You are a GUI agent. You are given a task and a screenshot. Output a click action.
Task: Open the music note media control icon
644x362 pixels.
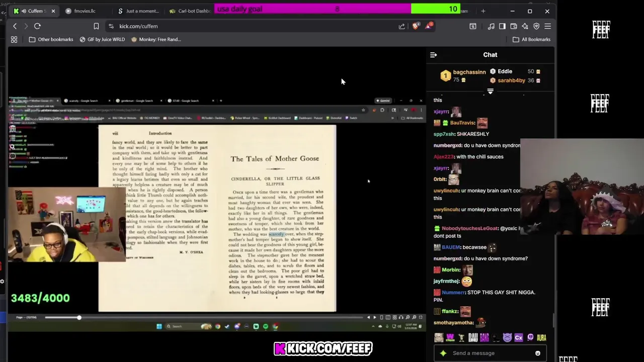[491, 26]
